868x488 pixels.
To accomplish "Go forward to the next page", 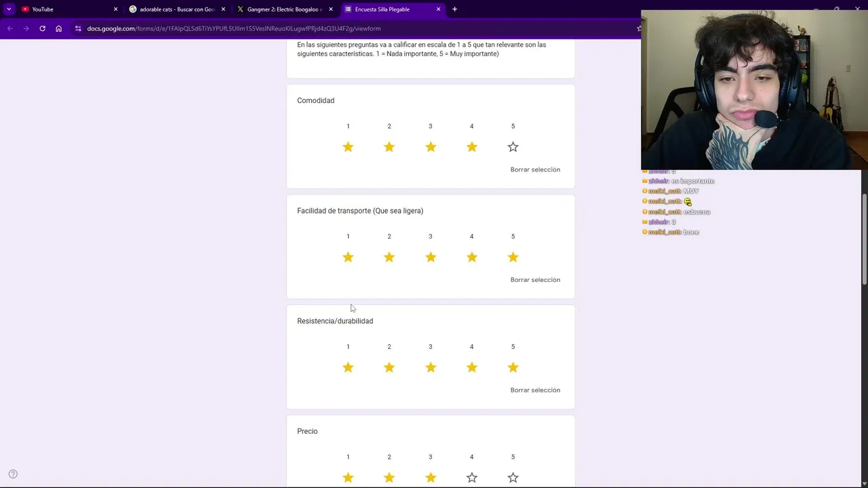I will click(x=26, y=28).
